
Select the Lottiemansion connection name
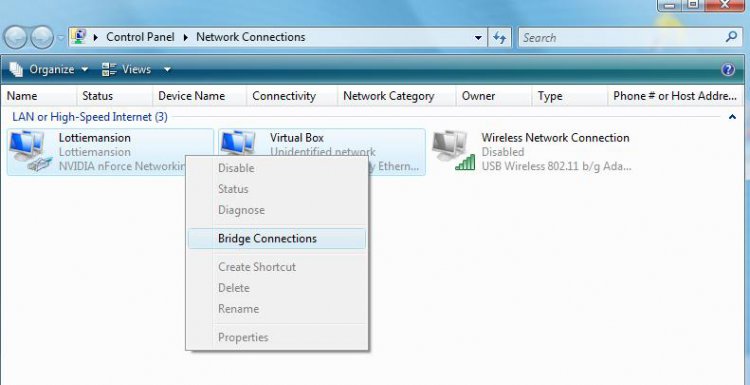(x=94, y=138)
